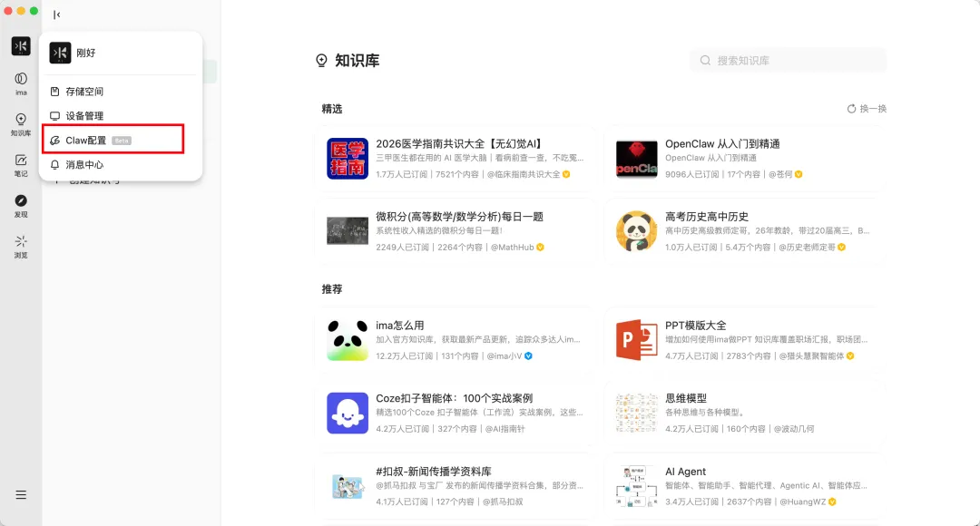Click the ima怎么用 panda icon

point(347,340)
